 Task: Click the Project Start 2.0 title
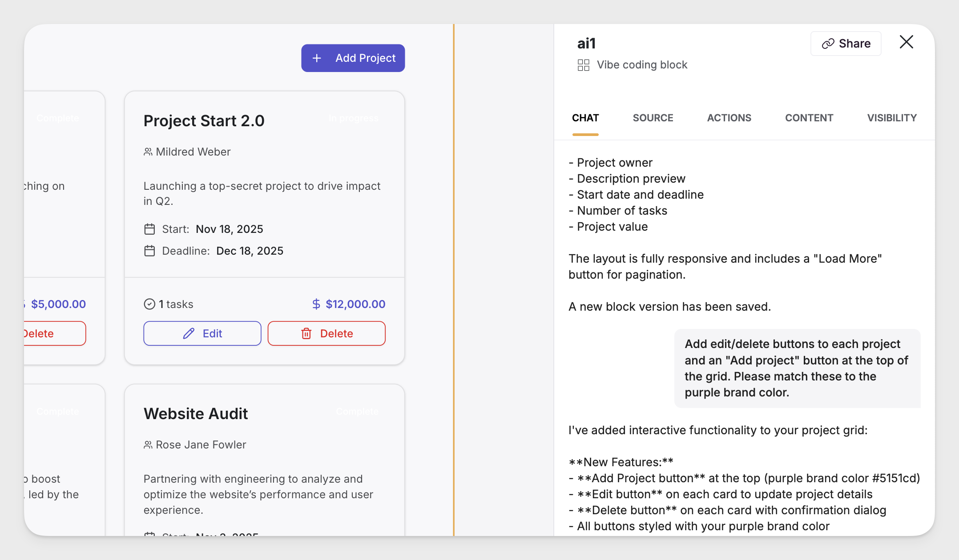point(204,120)
